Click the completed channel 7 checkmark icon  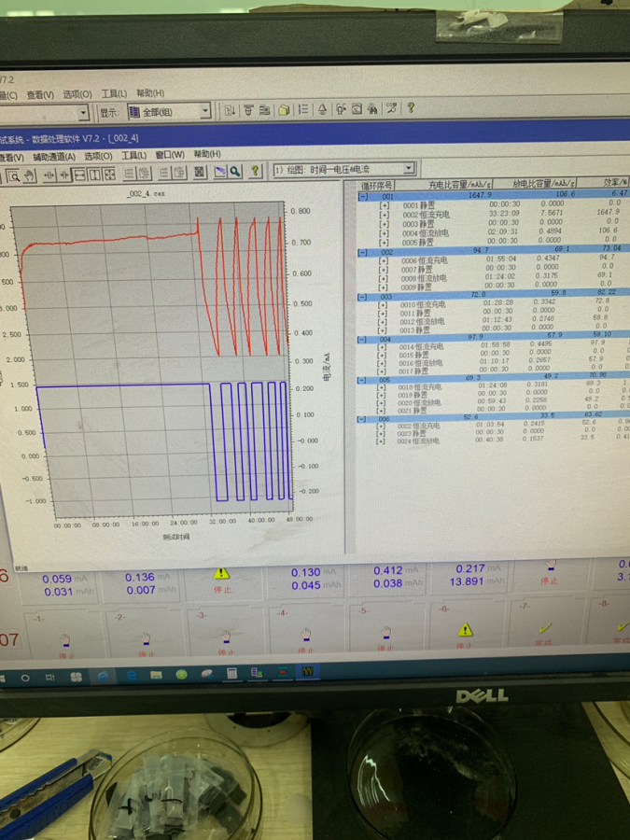pos(545,628)
